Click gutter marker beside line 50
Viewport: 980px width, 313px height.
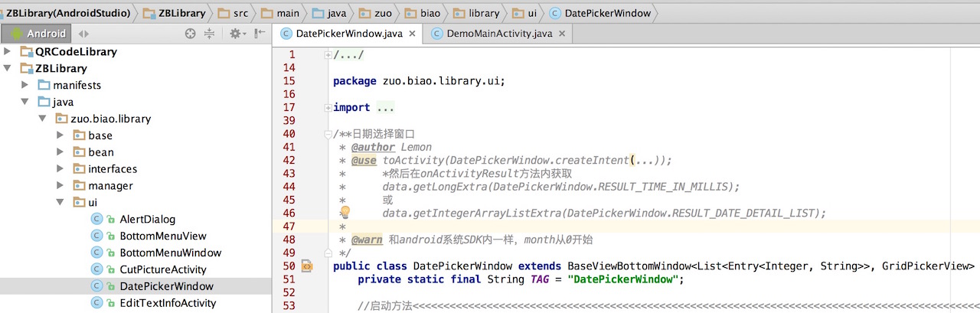pyautogui.click(x=307, y=266)
